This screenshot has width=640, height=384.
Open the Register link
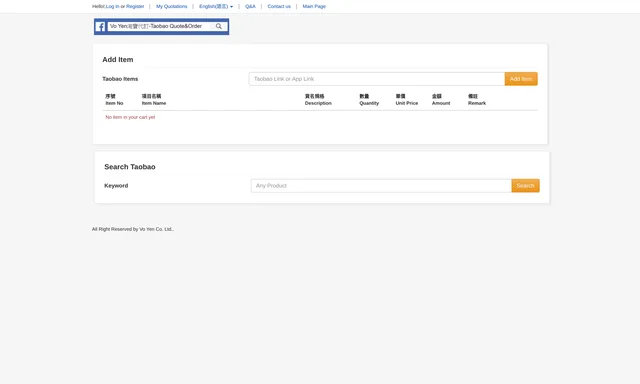pos(135,7)
